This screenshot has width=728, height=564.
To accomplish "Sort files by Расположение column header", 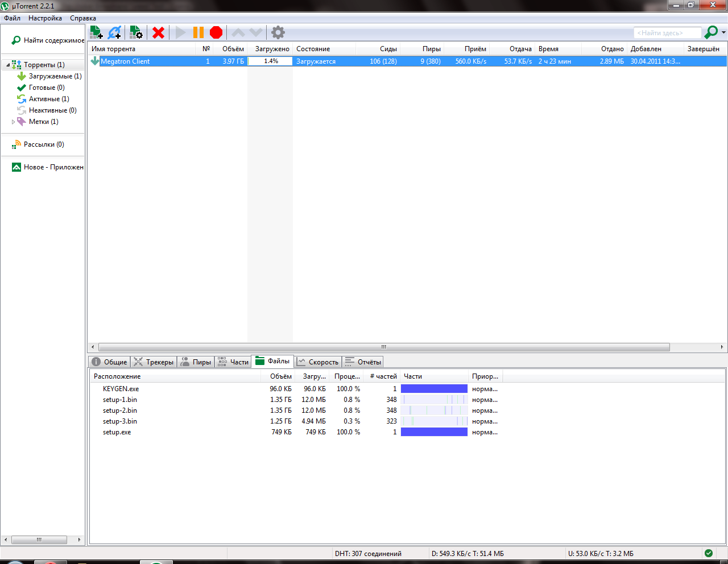I will (x=175, y=376).
